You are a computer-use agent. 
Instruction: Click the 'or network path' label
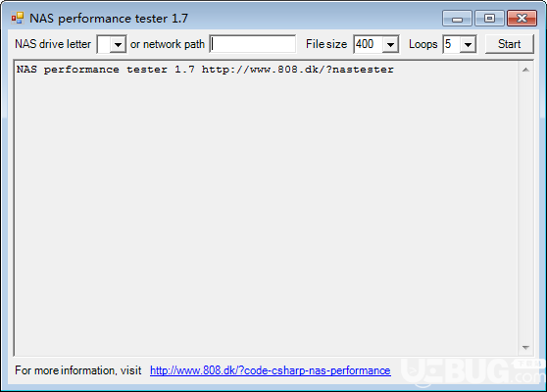[168, 44]
